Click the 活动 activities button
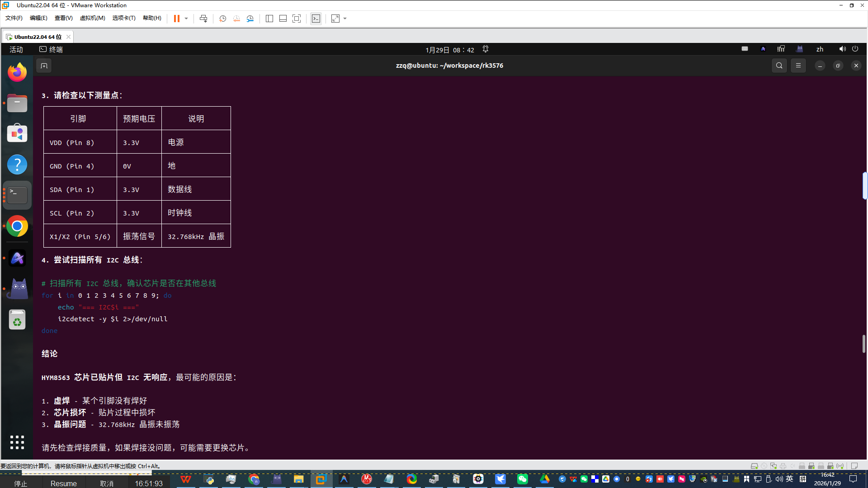 (16, 49)
